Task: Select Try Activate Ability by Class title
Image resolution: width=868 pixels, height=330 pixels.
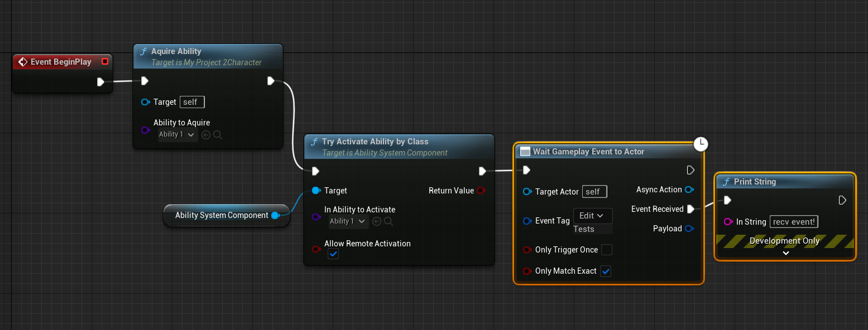Action: coord(375,142)
